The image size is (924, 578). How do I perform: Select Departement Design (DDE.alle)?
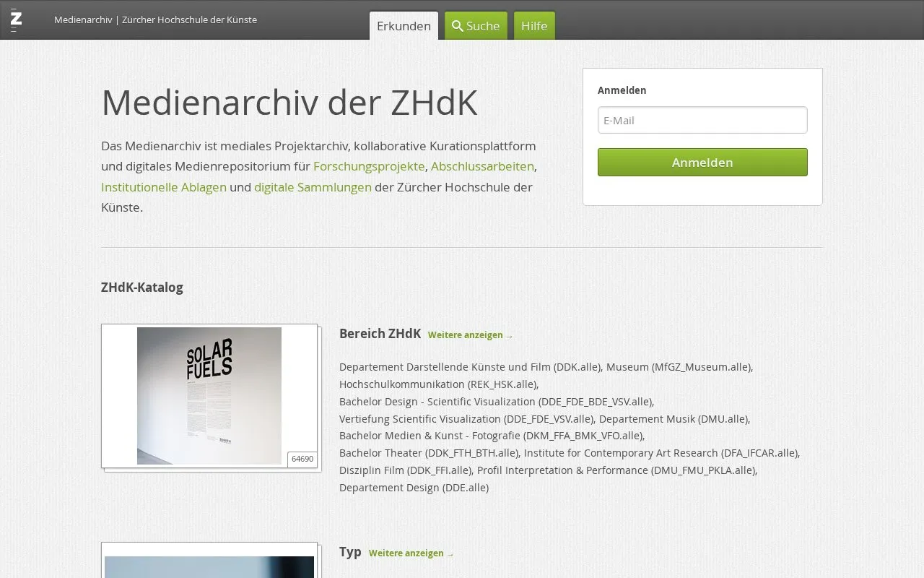pos(414,488)
